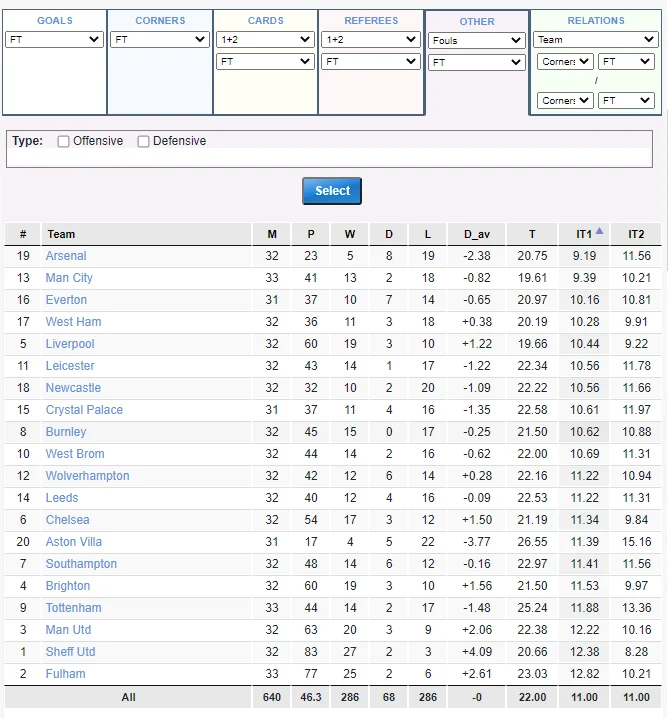Sort table by IT2 column header

(636, 234)
